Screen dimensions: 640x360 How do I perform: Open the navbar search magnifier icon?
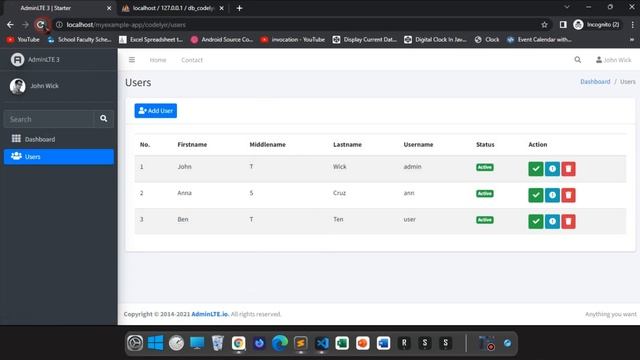578,60
